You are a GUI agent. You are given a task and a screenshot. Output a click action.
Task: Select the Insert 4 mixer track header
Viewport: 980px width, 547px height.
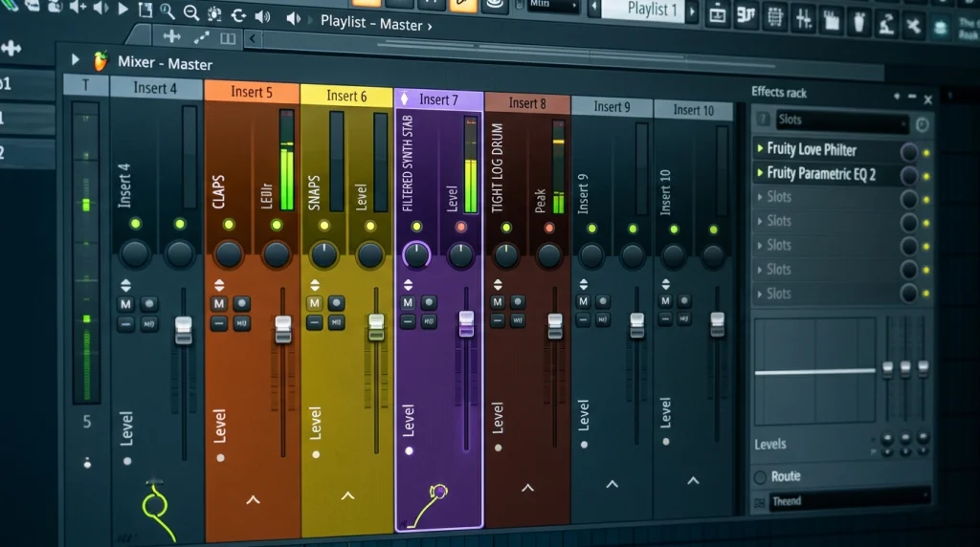(x=156, y=88)
